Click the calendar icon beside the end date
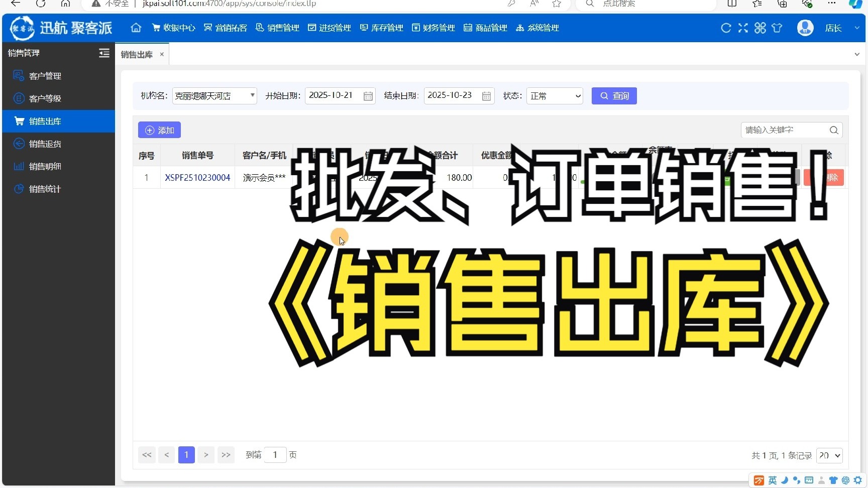This screenshot has width=868, height=488. [x=486, y=96]
